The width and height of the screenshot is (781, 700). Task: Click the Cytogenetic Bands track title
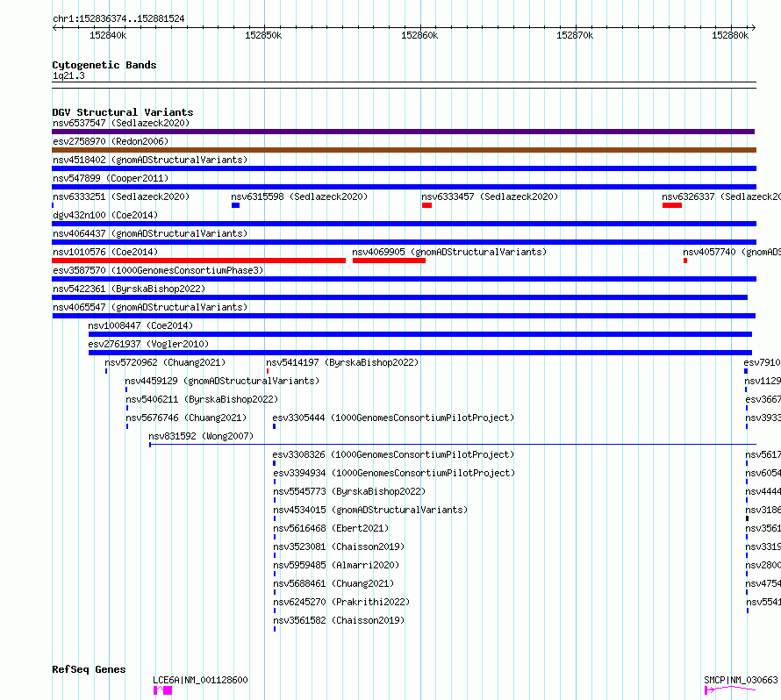[x=104, y=65]
